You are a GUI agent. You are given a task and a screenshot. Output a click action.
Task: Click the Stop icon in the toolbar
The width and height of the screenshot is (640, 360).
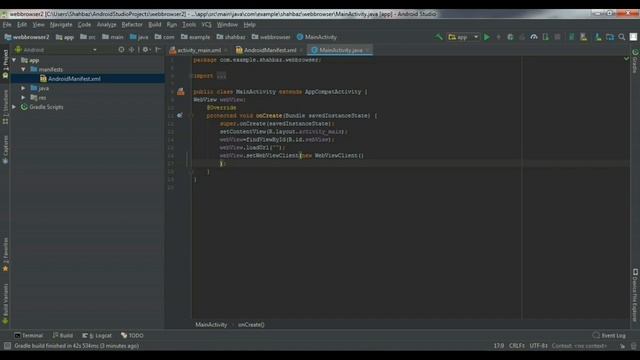point(558,37)
